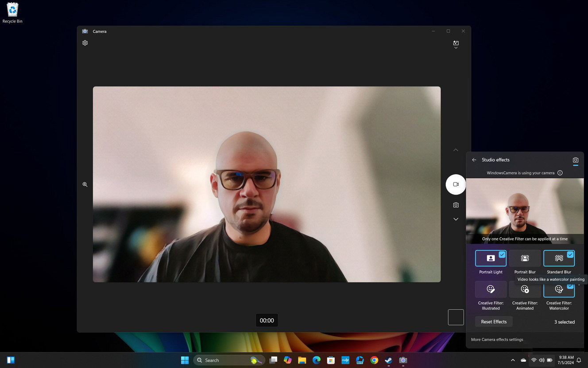Show hidden system tray icons
The width and height of the screenshot is (588, 368).
click(x=513, y=360)
